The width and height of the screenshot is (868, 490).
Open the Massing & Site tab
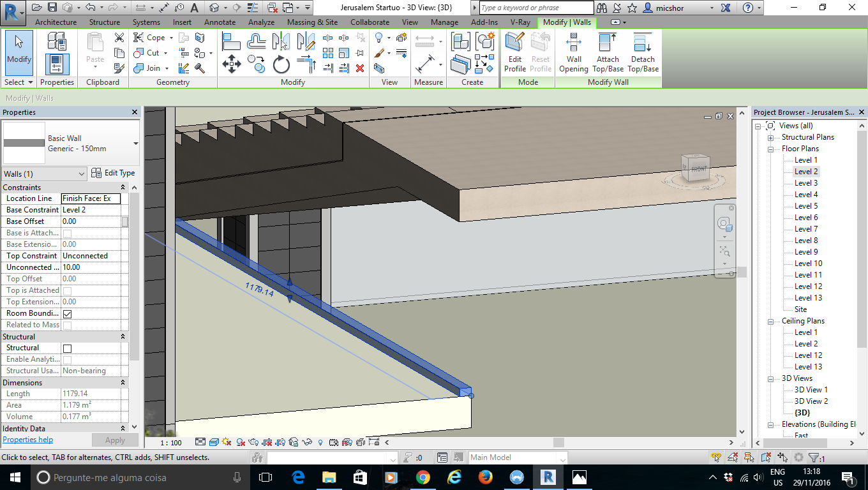pos(312,22)
